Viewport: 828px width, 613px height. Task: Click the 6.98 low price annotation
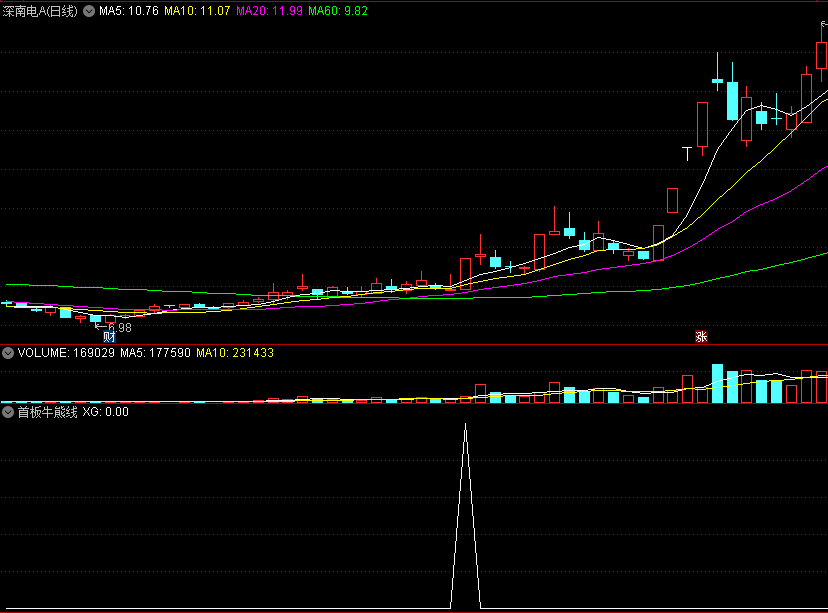pyautogui.click(x=120, y=328)
